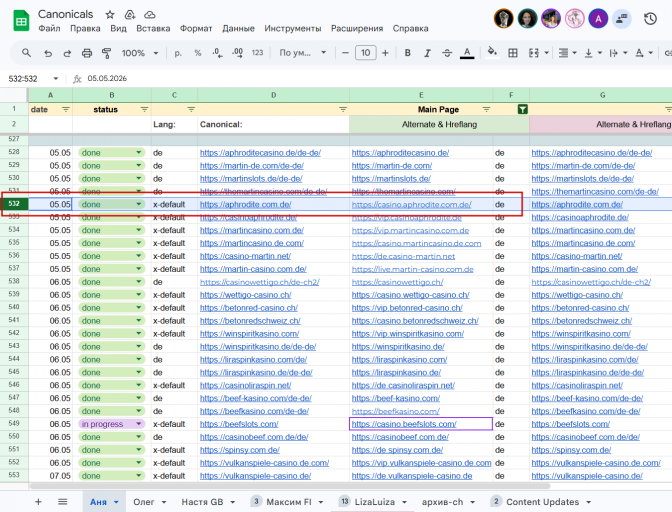Open the Файл menu
Screen dimensions: 672x512
(x=49, y=28)
